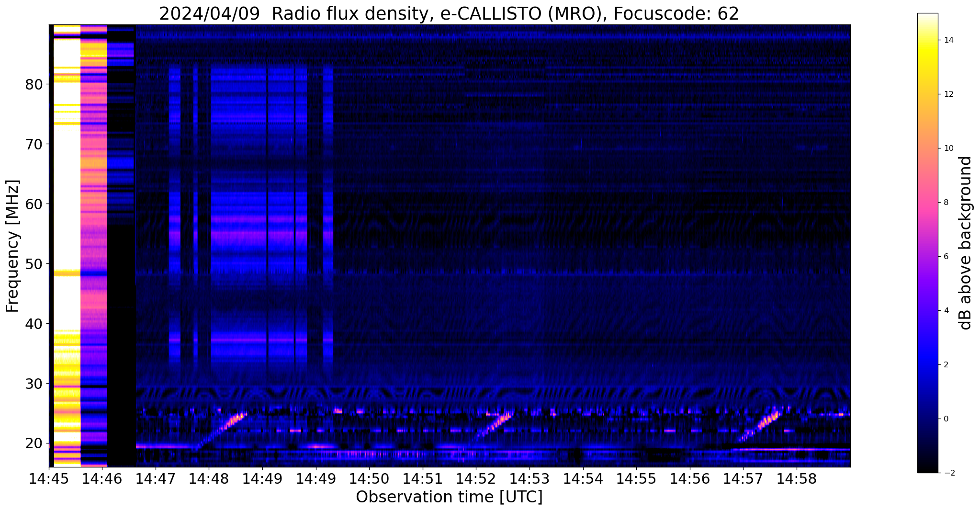This screenshot has height=511, width=980.
Task: Click the 40 MHz frequency tick label
Action: point(34,324)
